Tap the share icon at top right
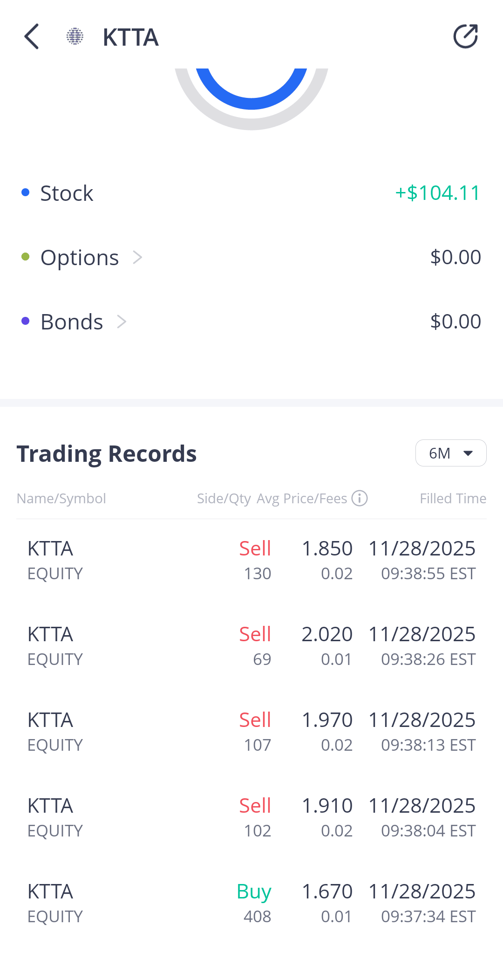Image resolution: width=503 pixels, height=980 pixels. click(x=466, y=36)
